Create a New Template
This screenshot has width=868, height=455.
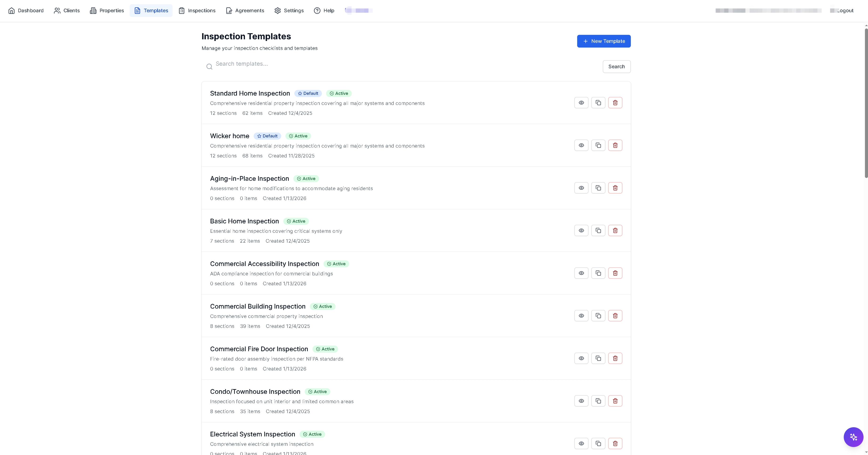point(604,41)
